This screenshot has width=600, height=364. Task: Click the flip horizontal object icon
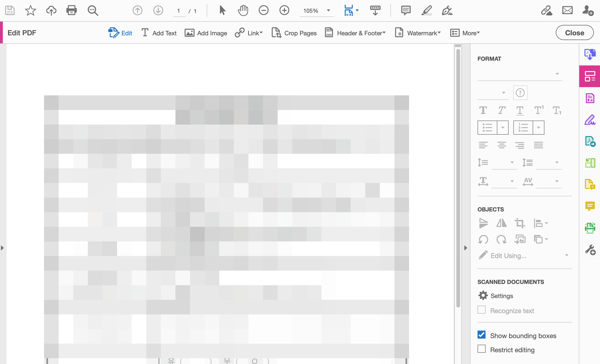point(501,223)
